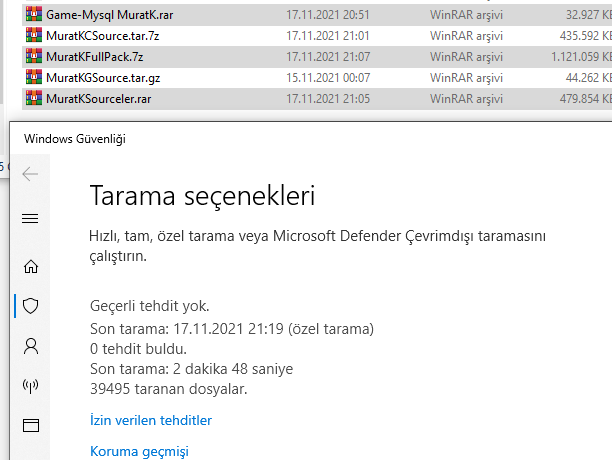Click Son tarama 17.11.2021 21:19 line
The image size is (612, 460).
tap(232, 329)
